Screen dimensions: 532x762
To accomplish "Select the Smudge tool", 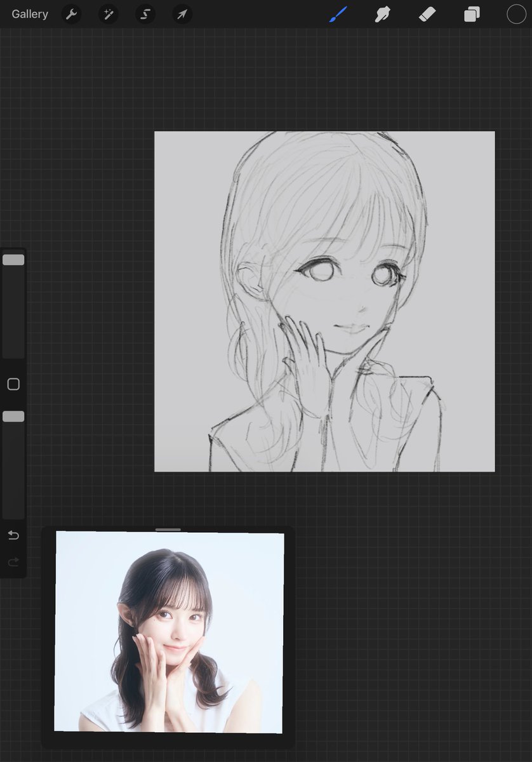I will (x=382, y=14).
